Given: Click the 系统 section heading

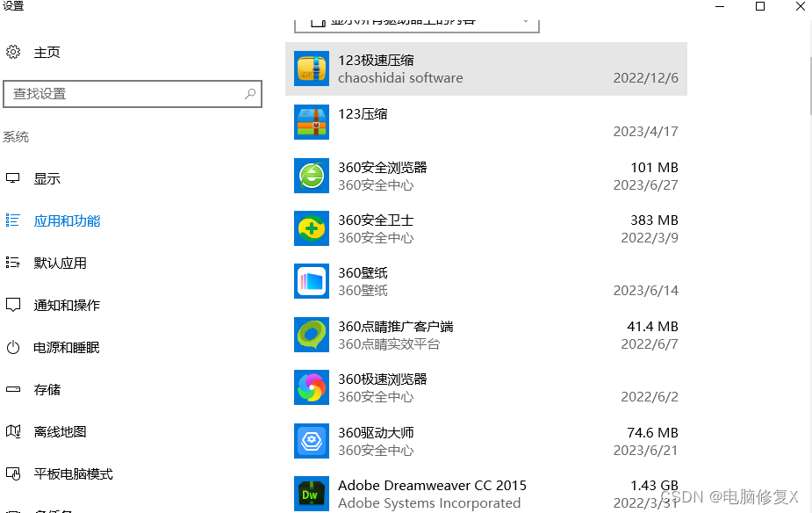Looking at the screenshot, I should tap(16, 137).
